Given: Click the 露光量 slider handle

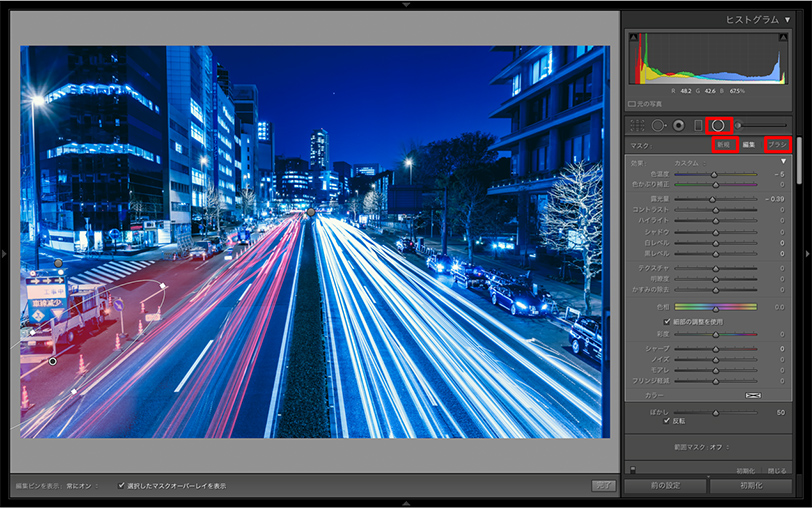Looking at the screenshot, I should pyautogui.click(x=712, y=198).
